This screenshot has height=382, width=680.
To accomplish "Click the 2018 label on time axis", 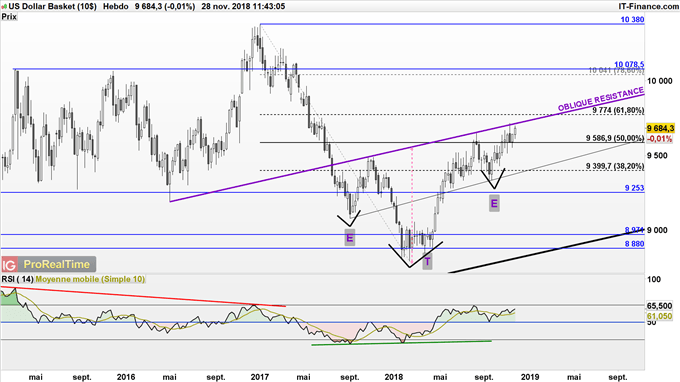I will pyautogui.click(x=394, y=377).
